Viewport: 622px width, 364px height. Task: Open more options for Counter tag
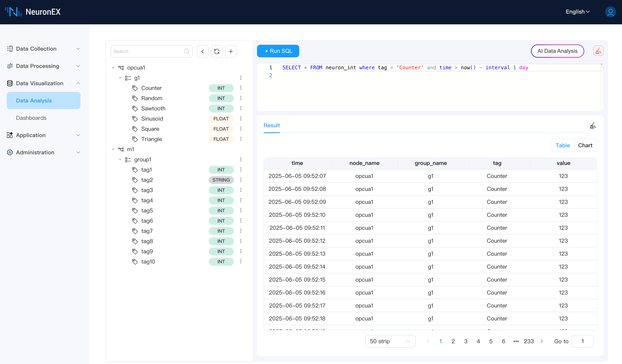(x=241, y=88)
